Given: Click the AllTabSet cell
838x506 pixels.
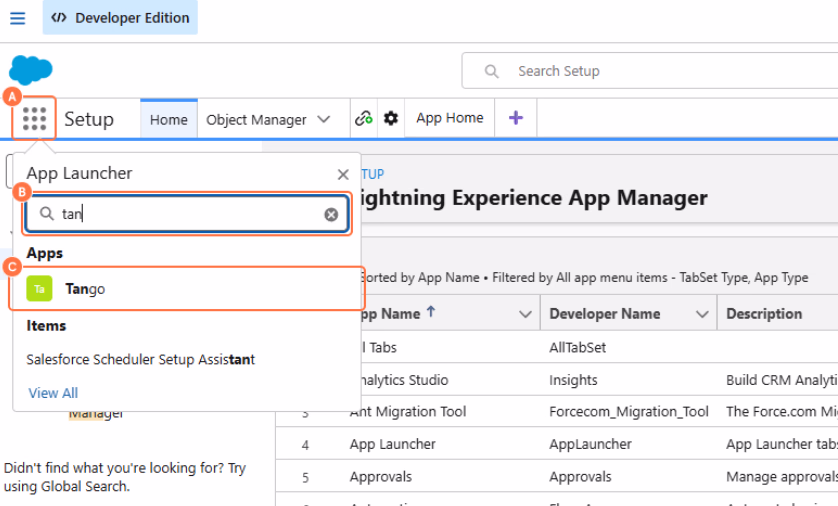Looking at the screenshot, I should point(578,347).
